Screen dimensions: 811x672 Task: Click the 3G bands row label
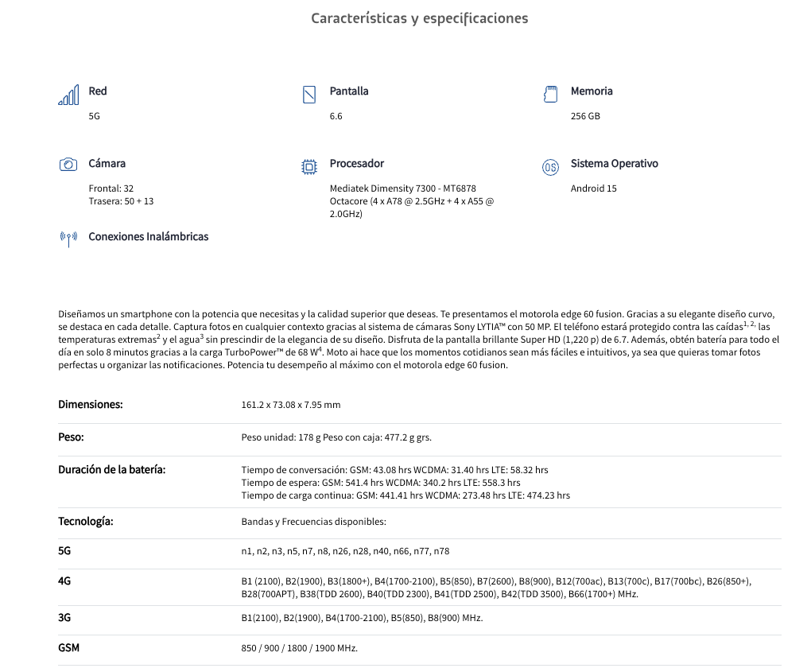[64, 618]
